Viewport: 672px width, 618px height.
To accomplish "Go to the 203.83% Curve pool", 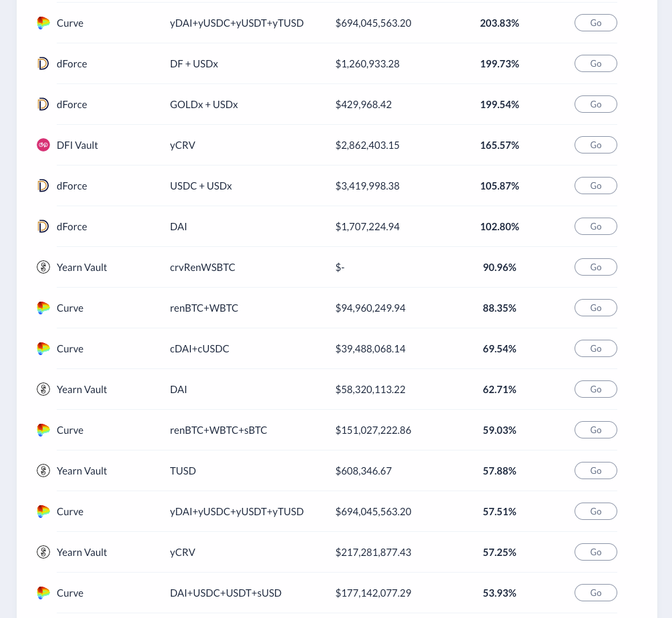I will pyautogui.click(x=596, y=23).
